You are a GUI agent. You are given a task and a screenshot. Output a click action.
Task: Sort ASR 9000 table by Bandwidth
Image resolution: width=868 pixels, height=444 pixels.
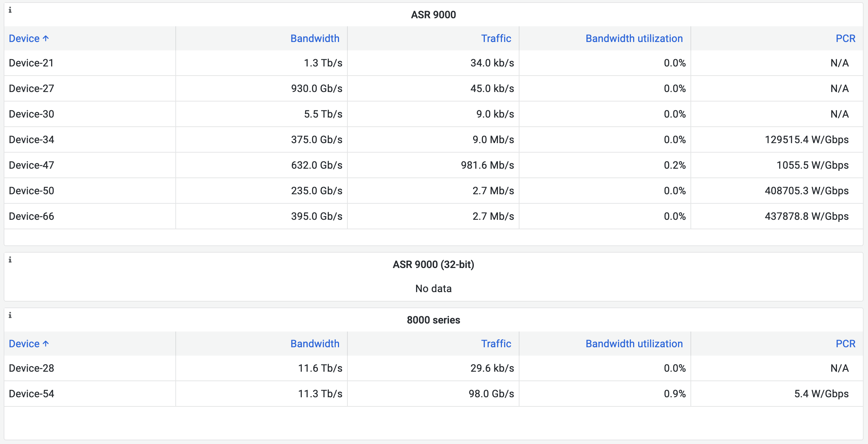pyautogui.click(x=315, y=38)
